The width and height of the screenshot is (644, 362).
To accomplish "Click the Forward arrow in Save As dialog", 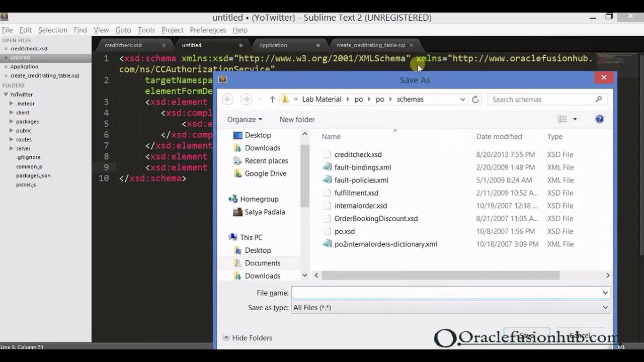I will click(246, 99).
